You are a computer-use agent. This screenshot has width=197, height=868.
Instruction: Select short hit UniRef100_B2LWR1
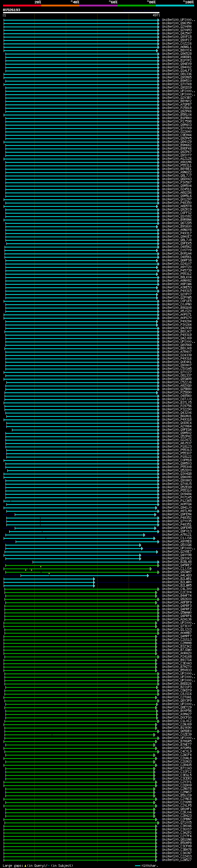pyautogui.click(x=176, y=579)
